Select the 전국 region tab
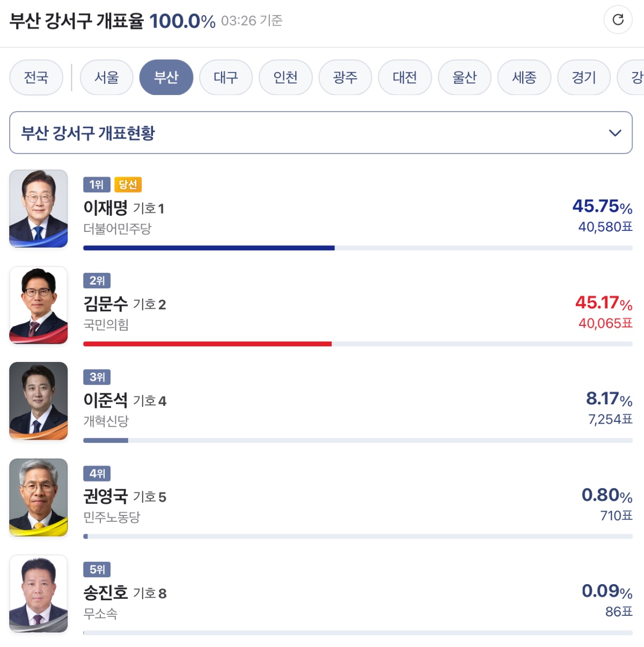644x647 pixels. pyautogui.click(x=36, y=77)
